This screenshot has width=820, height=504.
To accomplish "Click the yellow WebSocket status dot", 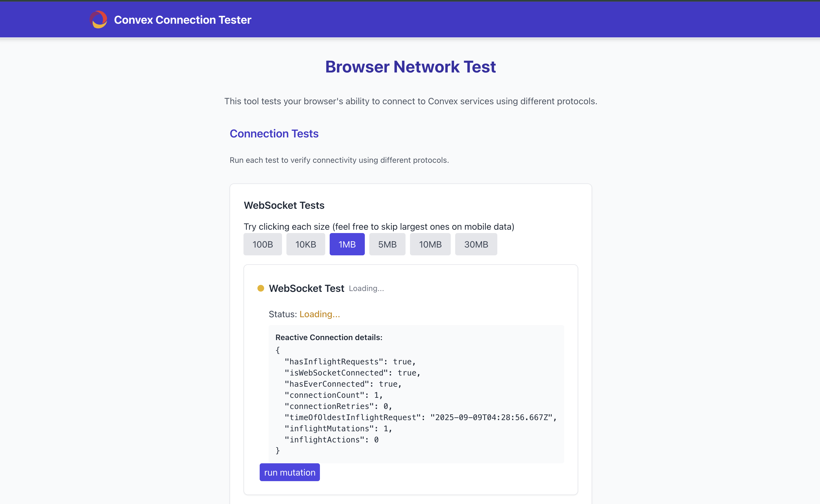I will pos(261,288).
